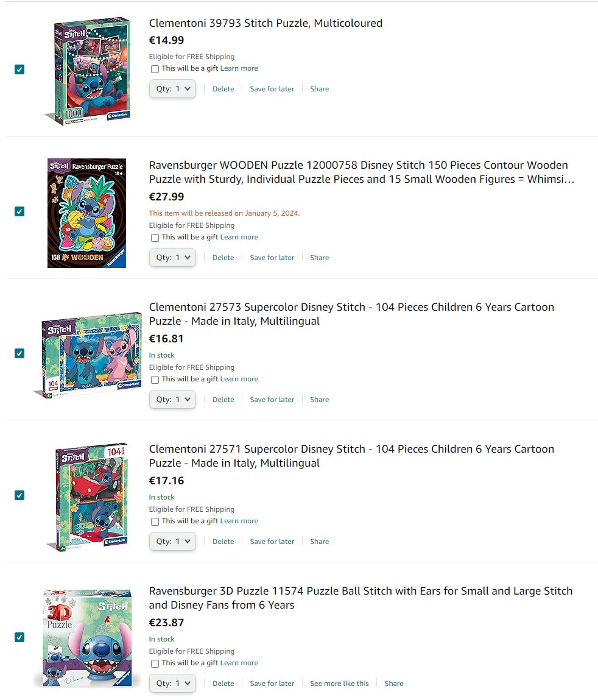Expand the Qty dropdown for the €14.99 puzzle
The height and width of the screenshot is (700, 598).
pos(173,89)
